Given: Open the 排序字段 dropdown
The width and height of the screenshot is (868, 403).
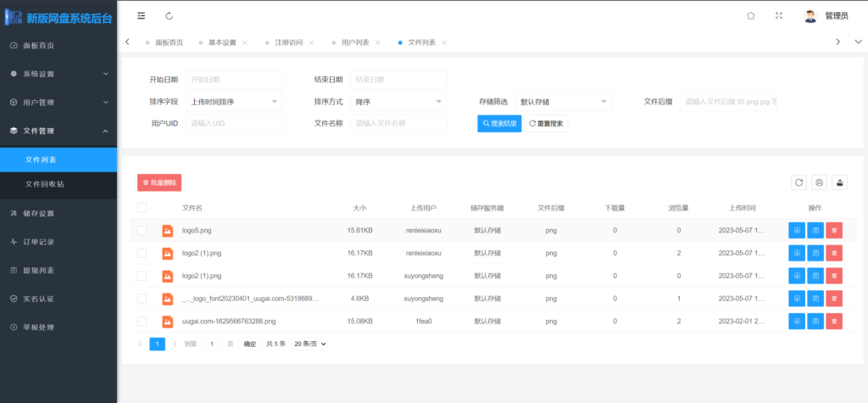Looking at the screenshot, I should coord(233,102).
